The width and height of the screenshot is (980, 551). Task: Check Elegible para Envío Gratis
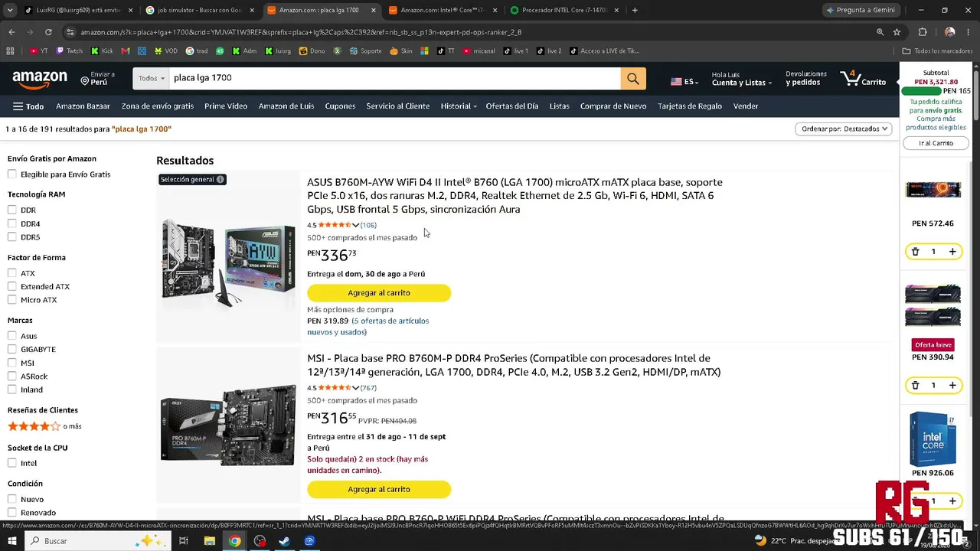tap(12, 174)
